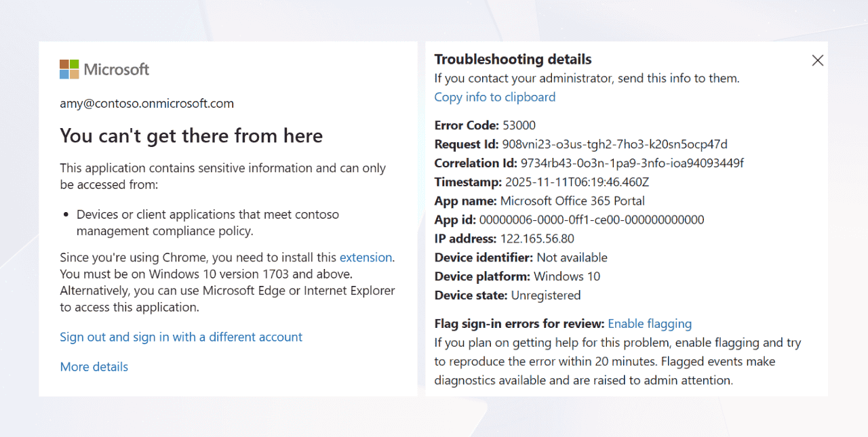Screen dimensions: 868x437
Task: Select the account email amy@contoso.onmicrosoft.com
Action: 147,103
